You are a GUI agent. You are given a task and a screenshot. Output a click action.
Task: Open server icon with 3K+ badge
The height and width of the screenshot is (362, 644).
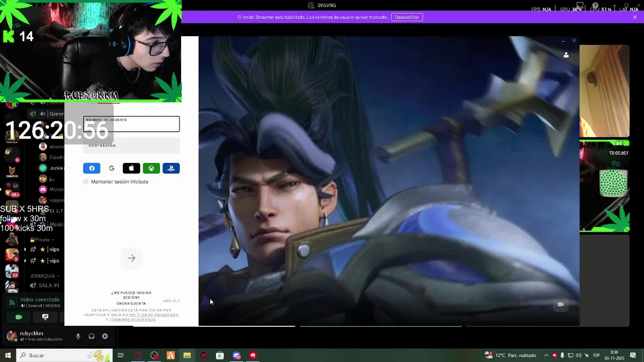(12, 189)
